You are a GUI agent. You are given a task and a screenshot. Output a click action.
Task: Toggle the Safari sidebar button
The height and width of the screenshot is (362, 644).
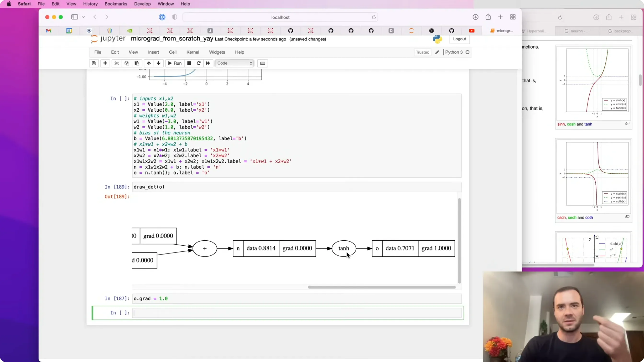coord(75,17)
